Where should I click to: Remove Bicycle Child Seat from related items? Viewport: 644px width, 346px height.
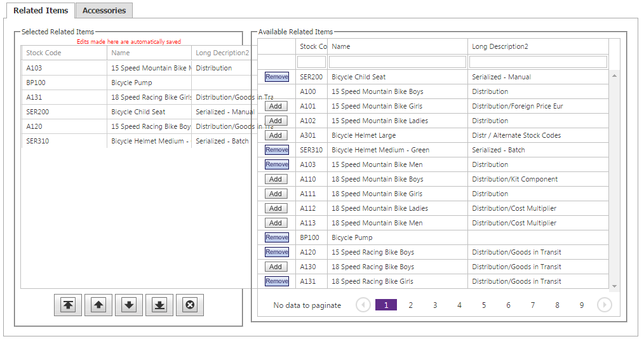pyautogui.click(x=276, y=77)
